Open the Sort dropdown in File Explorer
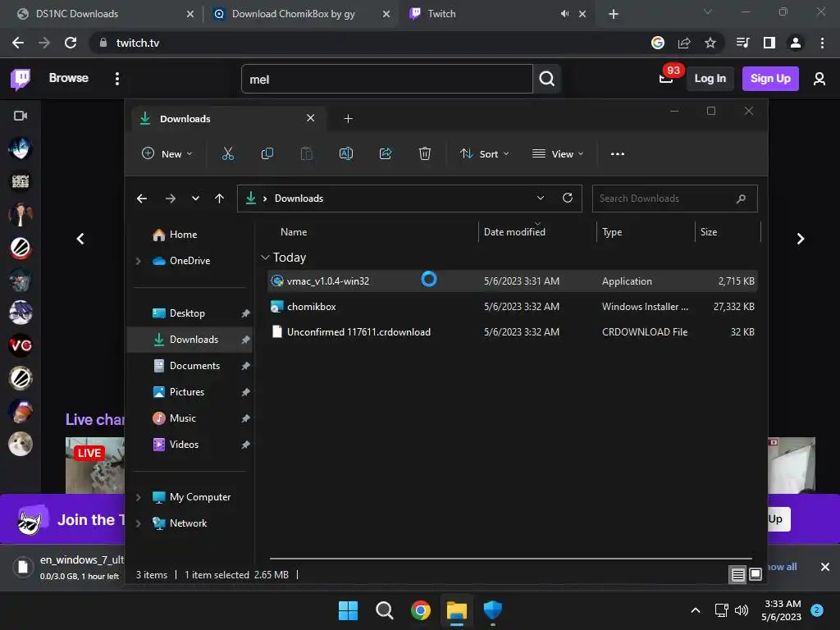The height and width of the screenshot is (630, 840). click(484, 153)
